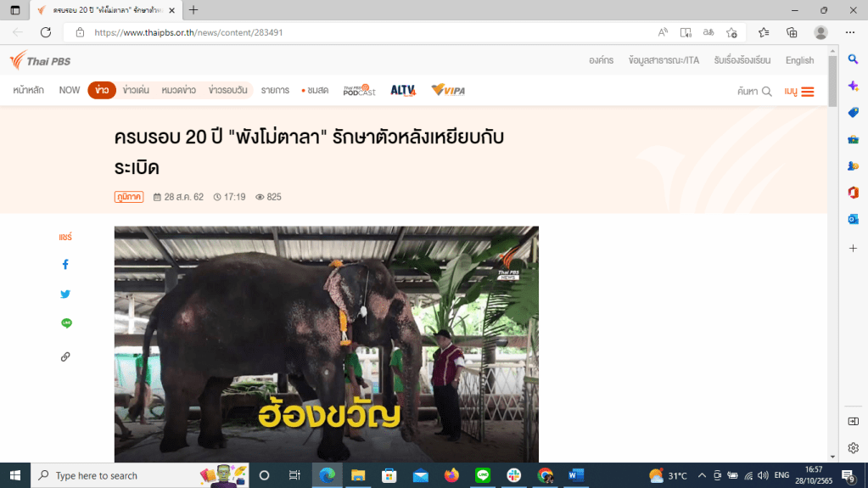Open the ค้นหา search button

click(x=754, y=91)
